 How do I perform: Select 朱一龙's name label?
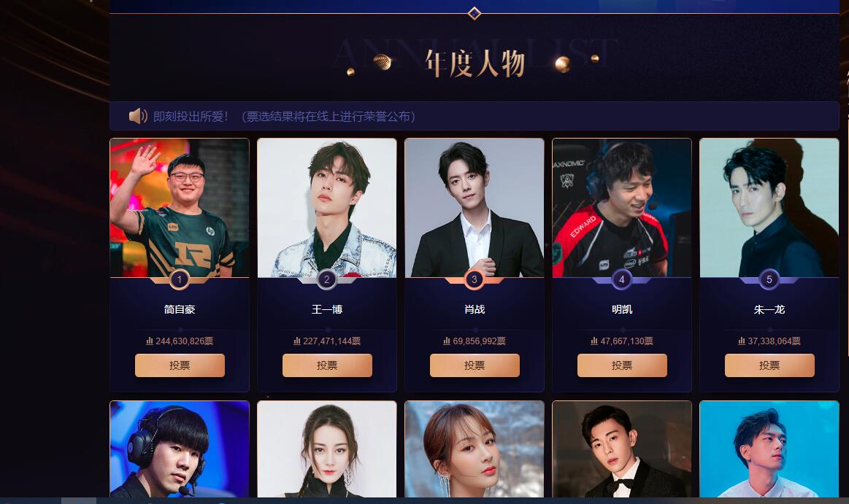click(x=769, y=309)
